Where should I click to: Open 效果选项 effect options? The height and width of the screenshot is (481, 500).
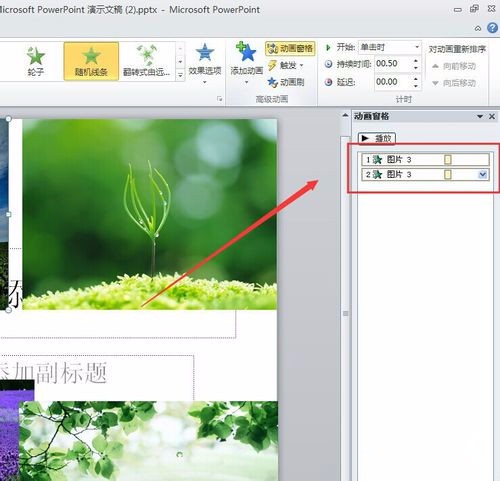[x=205, y=63]
